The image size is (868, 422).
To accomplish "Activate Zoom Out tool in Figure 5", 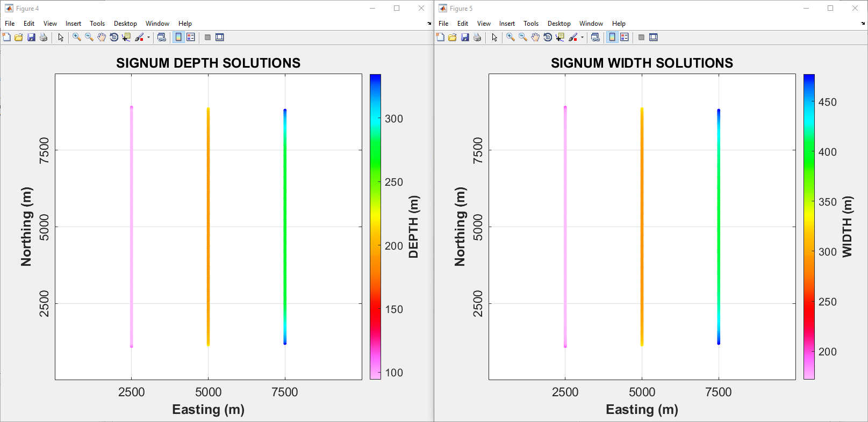I will click(x=523, y=37).
